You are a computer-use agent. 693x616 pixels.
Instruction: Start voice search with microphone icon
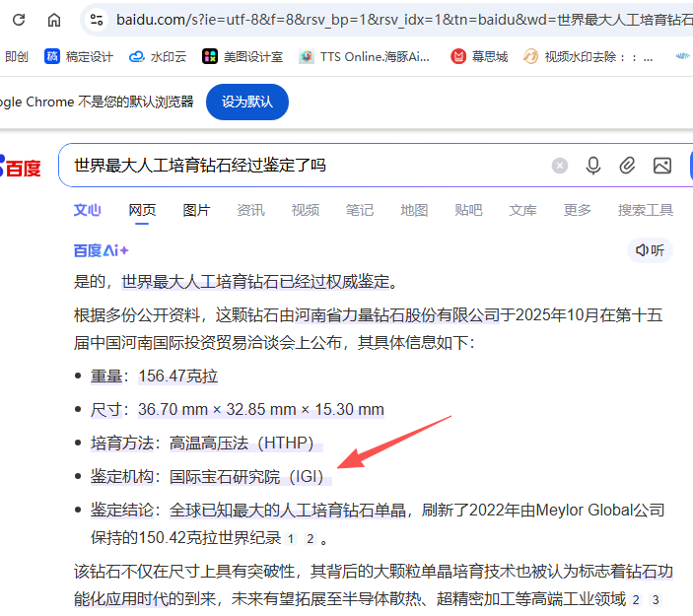coord(593,166)
